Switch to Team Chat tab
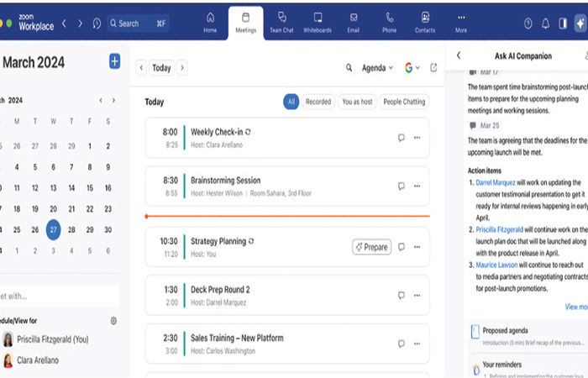Viewport: 588px width, 378px height. tap(281, 23)
